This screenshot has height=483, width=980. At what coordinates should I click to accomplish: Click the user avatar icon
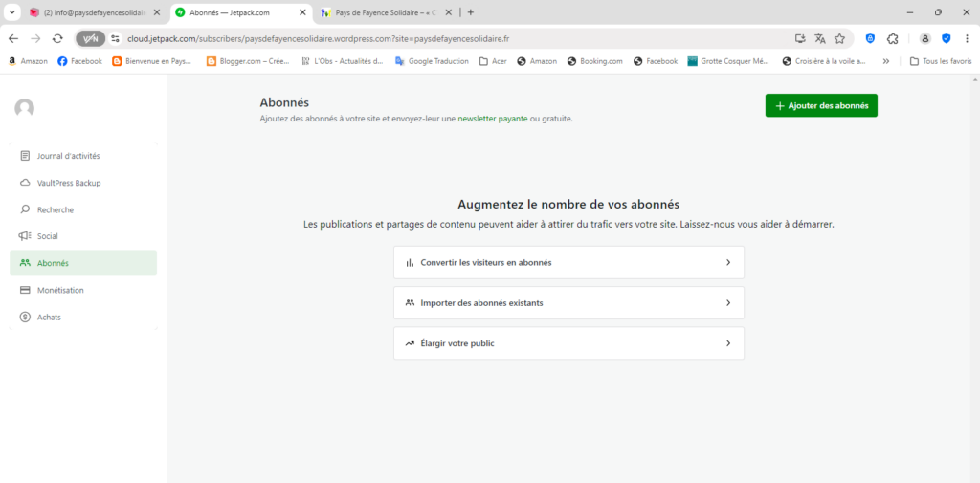click(x=25, y=108)
